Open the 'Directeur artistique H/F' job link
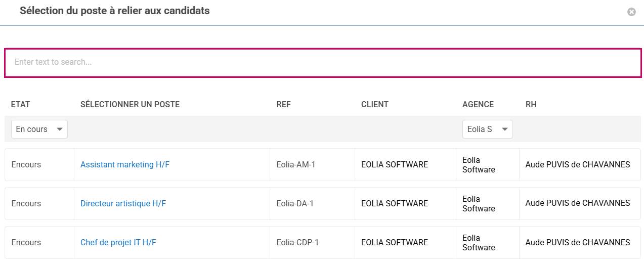The image size is (644, 266). 123,204
